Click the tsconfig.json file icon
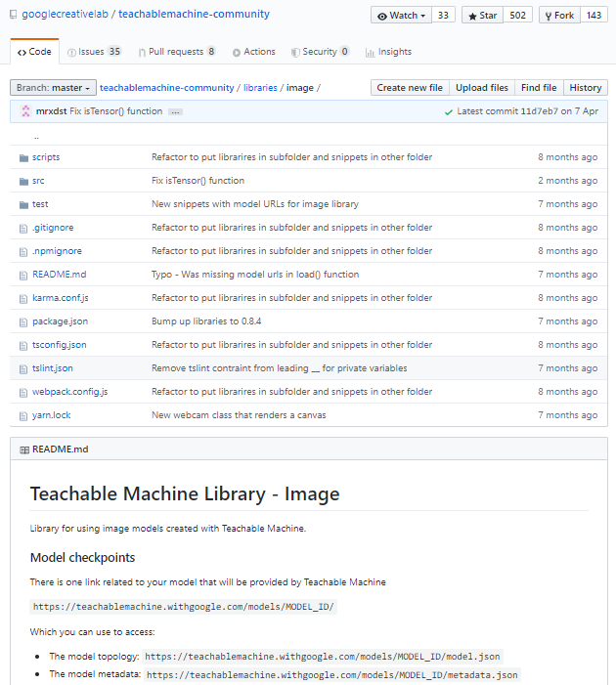Image resolution: width=616 pixels, height=685 pixels. pyautogui.click(x=23, y=346)
